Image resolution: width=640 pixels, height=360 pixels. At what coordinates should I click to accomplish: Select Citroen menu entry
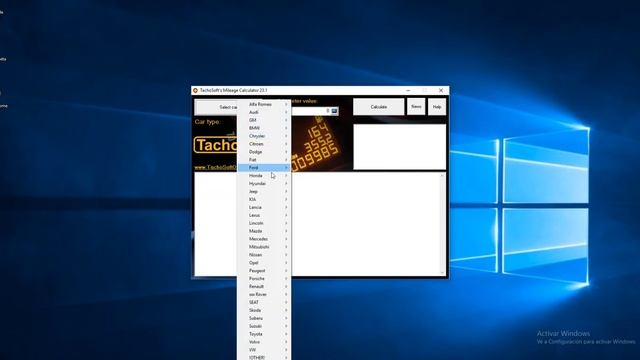pyautogui.click(x=264, y=144)
